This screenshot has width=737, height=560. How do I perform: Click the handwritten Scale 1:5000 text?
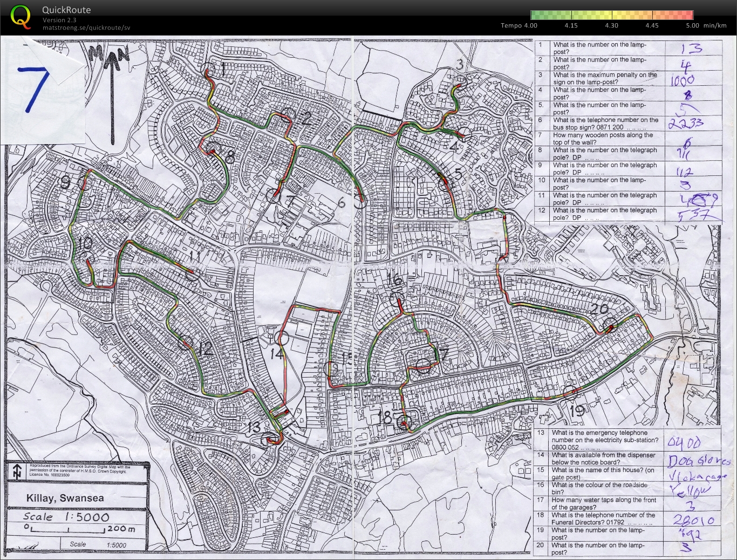click(x=66, y=517)
